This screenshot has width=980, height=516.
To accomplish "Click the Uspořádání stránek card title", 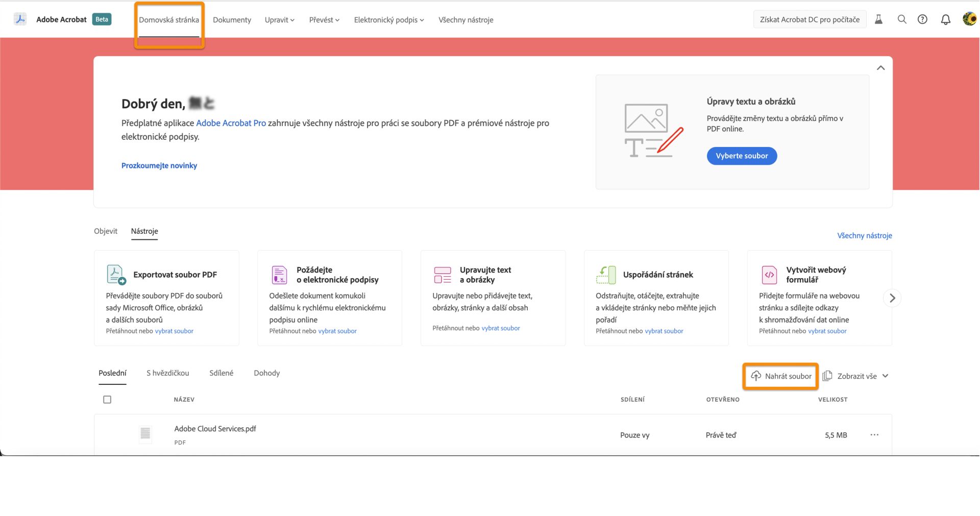I will [658, 275].
